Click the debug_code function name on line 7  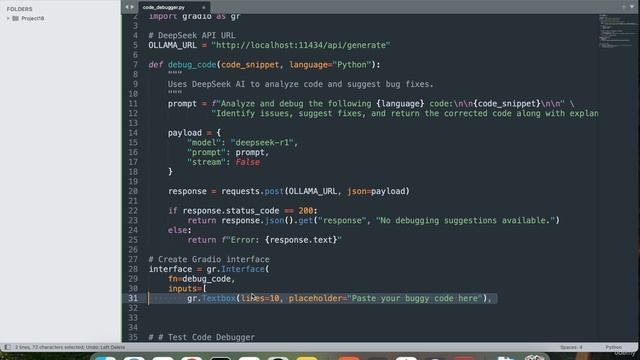pos(192,65)
